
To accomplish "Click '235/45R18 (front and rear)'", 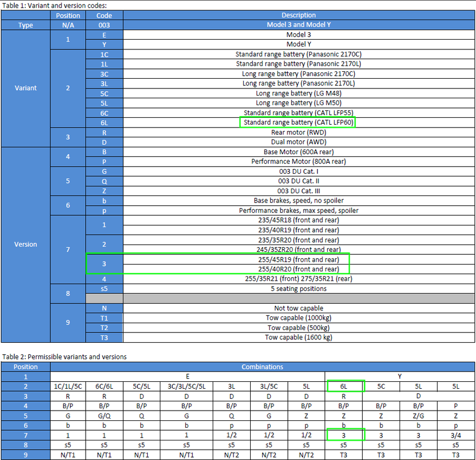I will (299, 220).
